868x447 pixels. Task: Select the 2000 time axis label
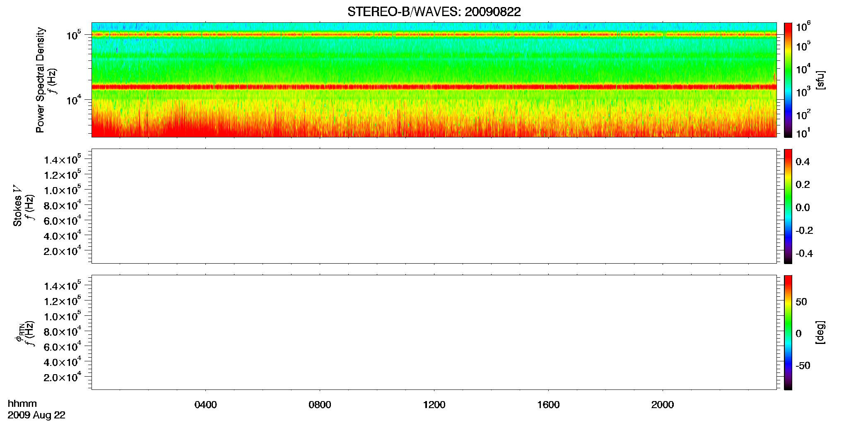(663, 405)
